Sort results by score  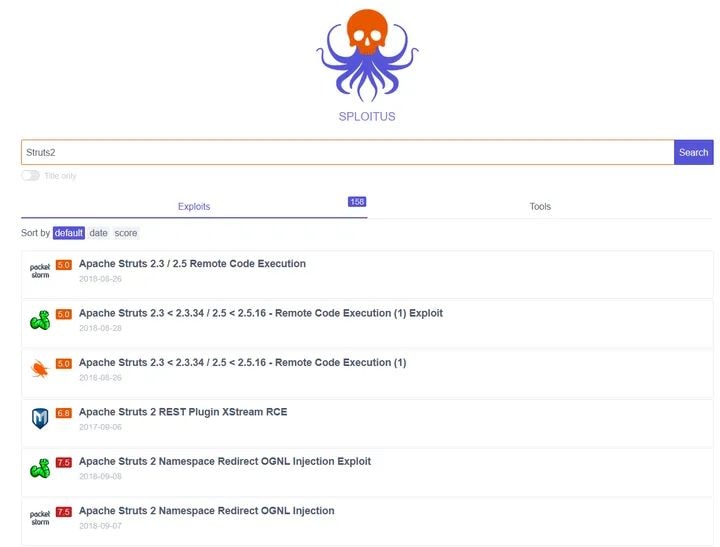[126, 233]
